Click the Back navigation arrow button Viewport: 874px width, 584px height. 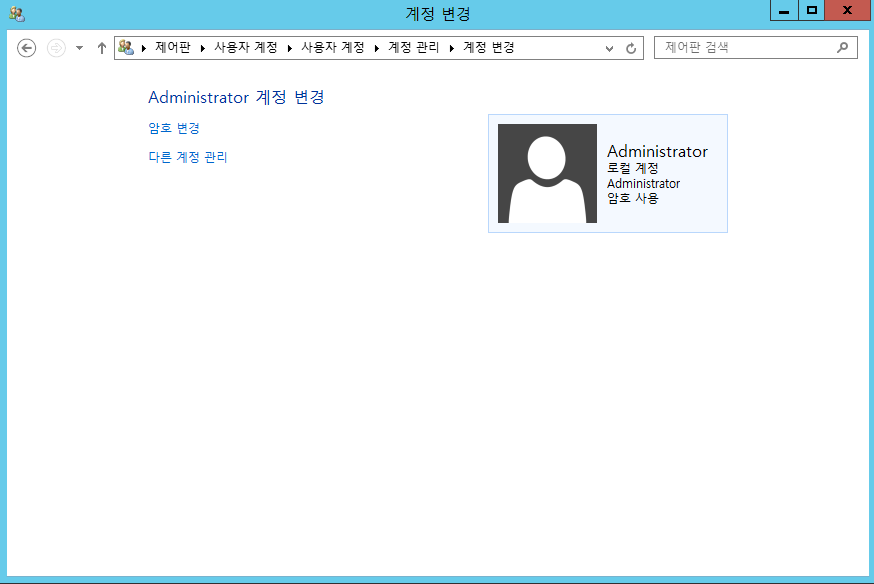coord(27,48)
